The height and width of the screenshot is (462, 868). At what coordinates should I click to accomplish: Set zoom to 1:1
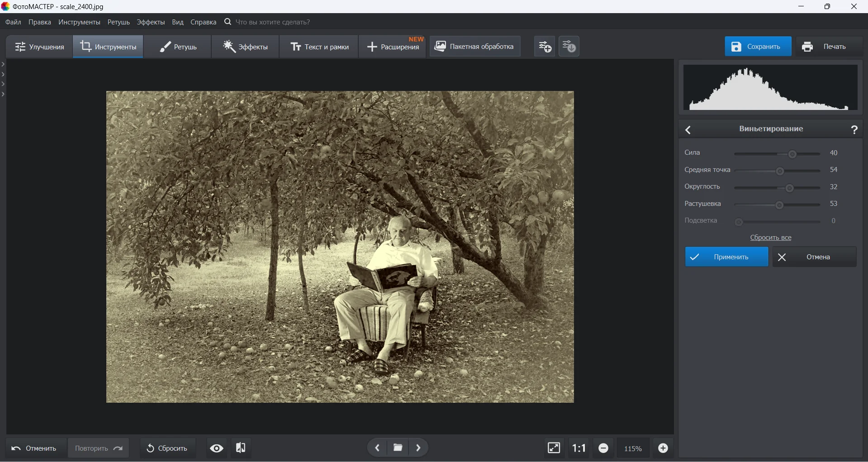click(x=579, y=448)
